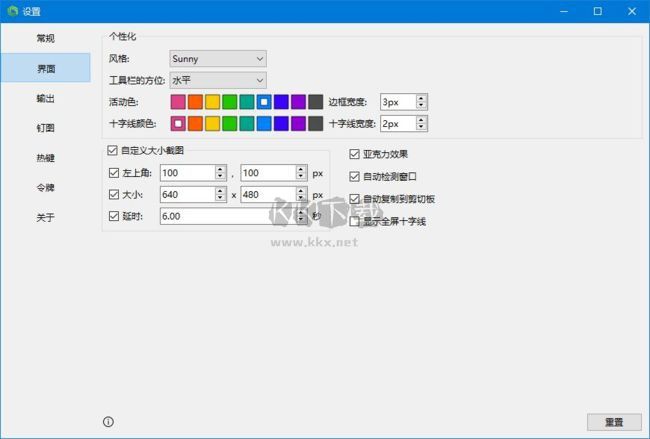This screenshot has height=439, width=650.
Task: Set 十字线颜色 to dark blue
Action: 281,124
